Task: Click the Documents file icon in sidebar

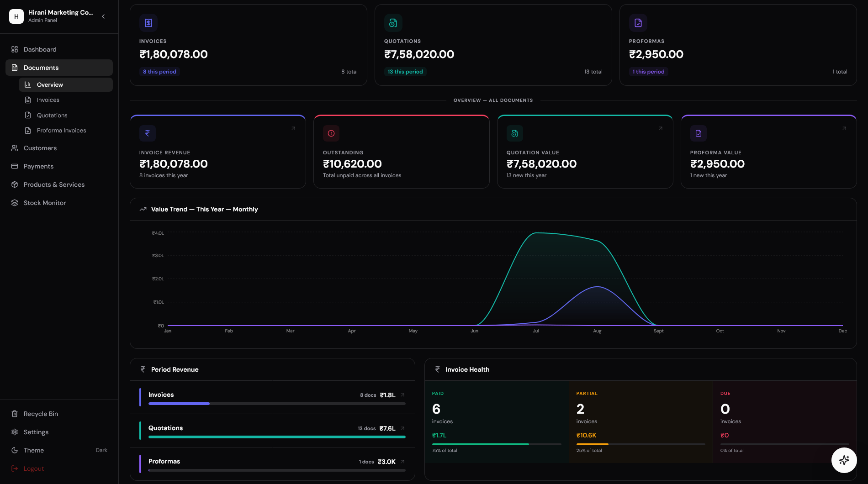Action: (15, 68)
